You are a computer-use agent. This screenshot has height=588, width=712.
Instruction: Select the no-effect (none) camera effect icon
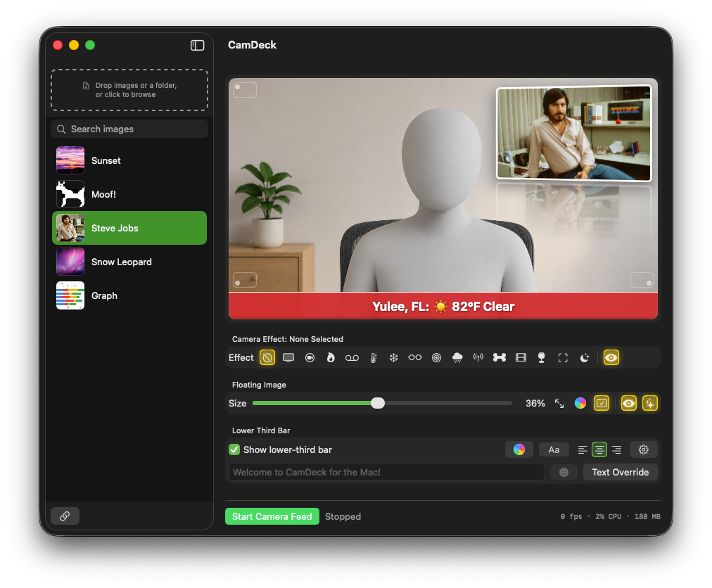[x=267, y=358]
